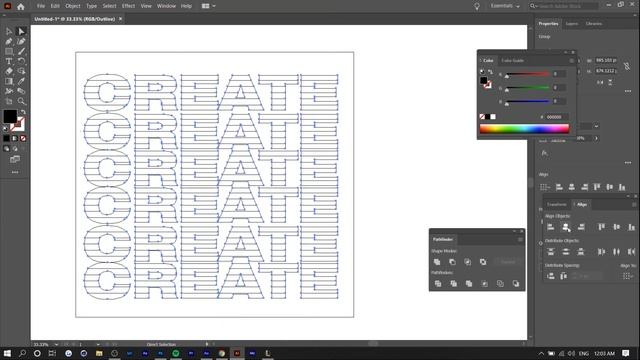Toggle constrain width and height proportions

tap(627, 66)
